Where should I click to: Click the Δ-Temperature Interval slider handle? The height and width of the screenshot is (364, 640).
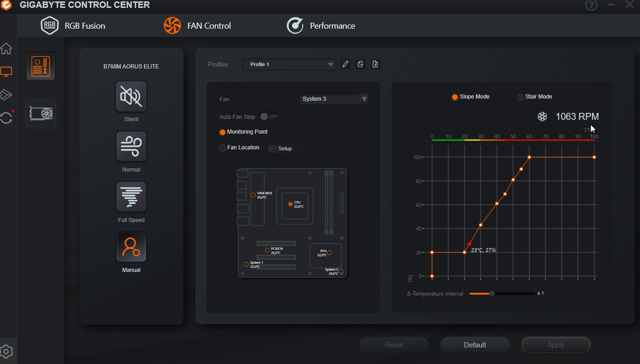pos(492,293)
